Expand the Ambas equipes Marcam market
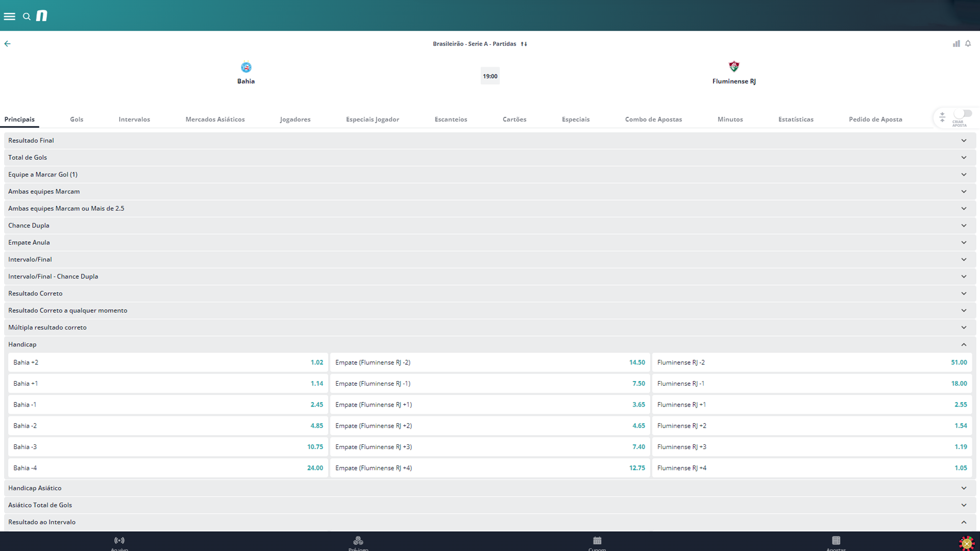The height and width of the screenshot is (551, 980). (490, 191)
